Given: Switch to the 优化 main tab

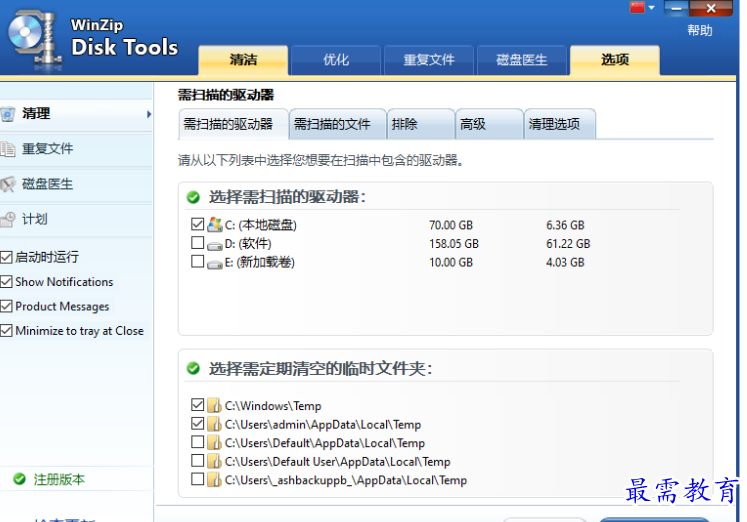Looking at the screenshot, I should (x=336, y=60).
